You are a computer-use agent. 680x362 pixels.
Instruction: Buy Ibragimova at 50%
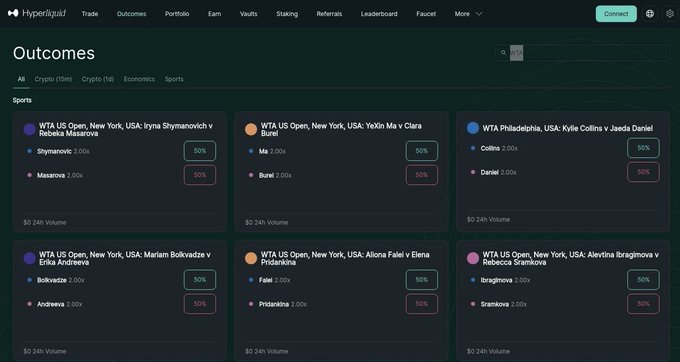[644, 280]
